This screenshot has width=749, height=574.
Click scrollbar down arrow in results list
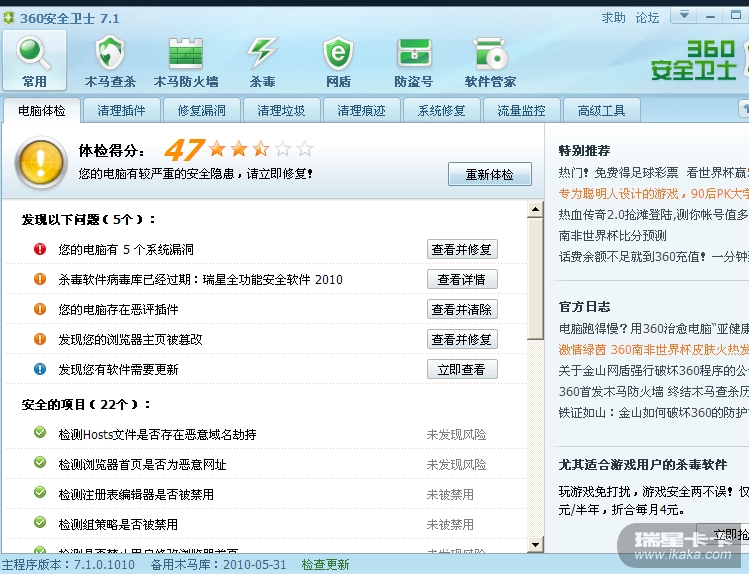(x=535, y=544)
